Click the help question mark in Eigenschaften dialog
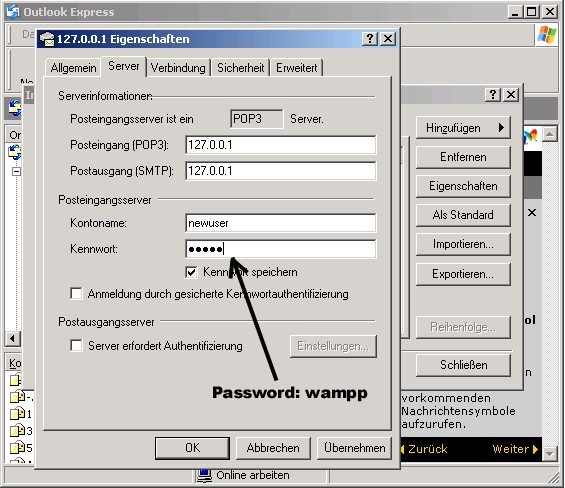The height and width of the screenshot is (488, 565). pyautogui.click(x=370, y=39)
